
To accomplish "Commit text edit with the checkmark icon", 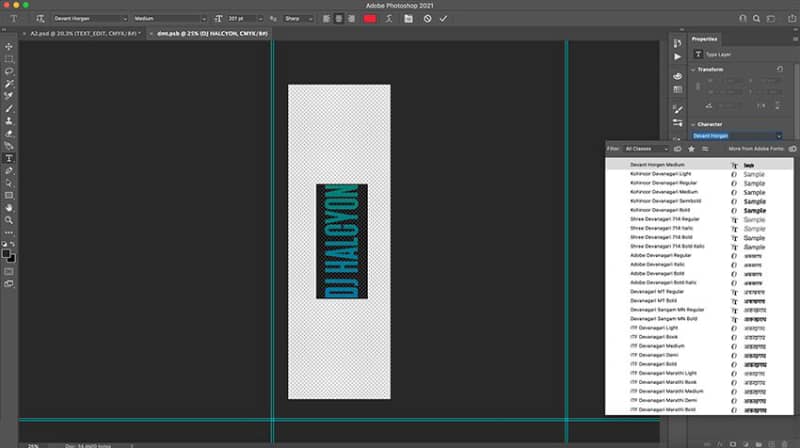I will click(443, 19).
